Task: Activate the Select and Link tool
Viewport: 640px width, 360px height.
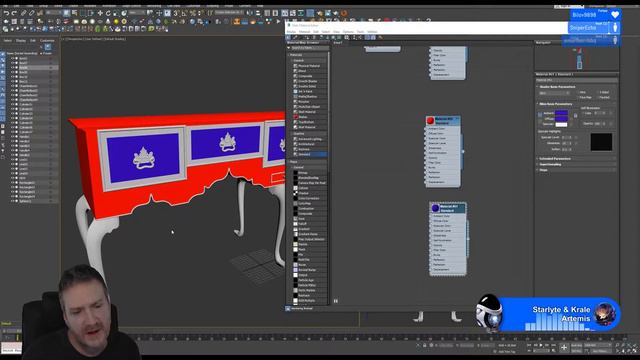Action: (x=23, y=13)
